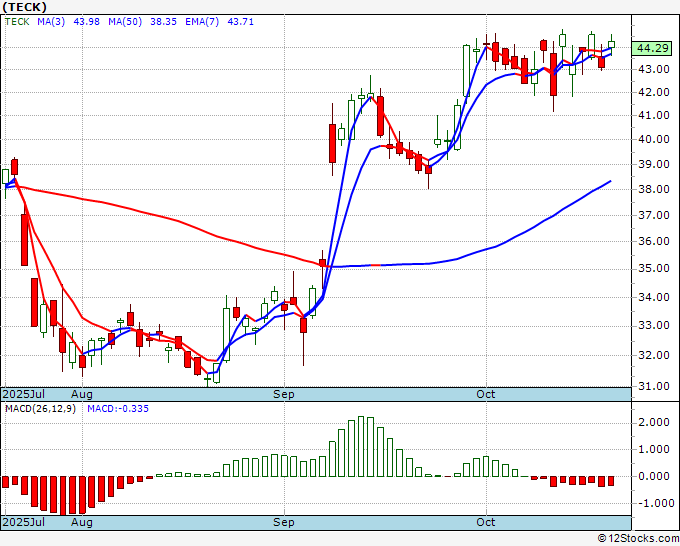
Task: Click the MACD:-0.335 value
Action: pyautogui.click(x=118, y=409)
